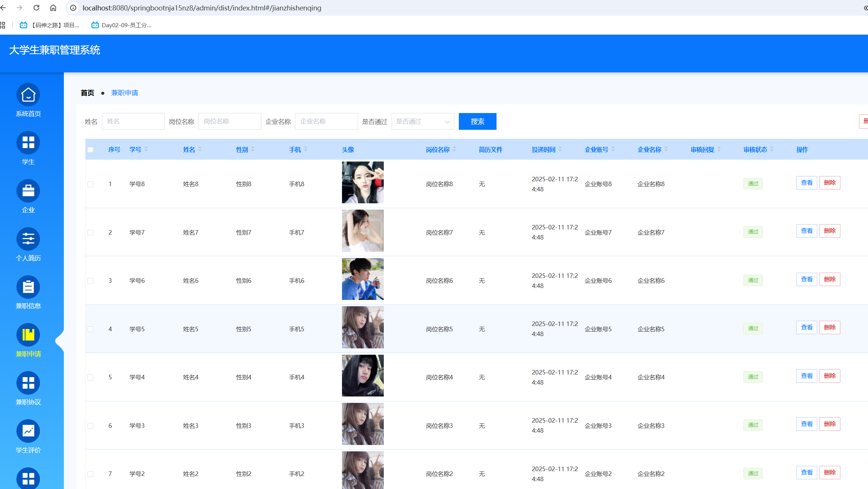Viewport: 868px width, 489px height.
Task: Click the 学生 sidebar grid icon
Action: [28, 143]
